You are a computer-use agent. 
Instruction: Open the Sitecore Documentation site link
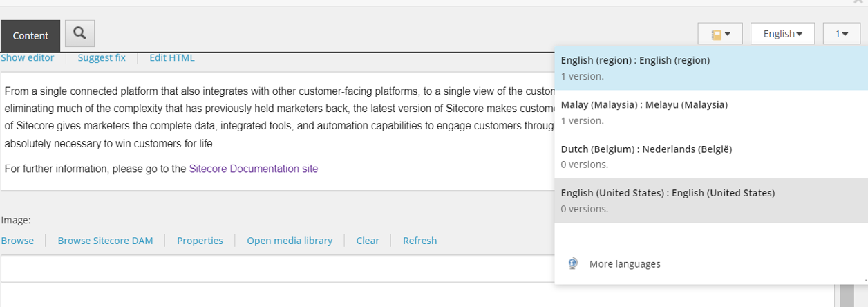[254, 169]
